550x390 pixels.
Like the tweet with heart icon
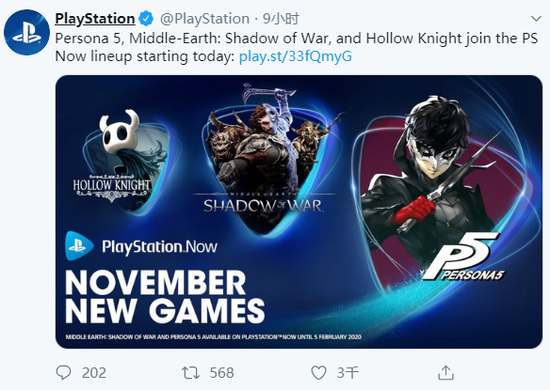(x=318, y=373)
